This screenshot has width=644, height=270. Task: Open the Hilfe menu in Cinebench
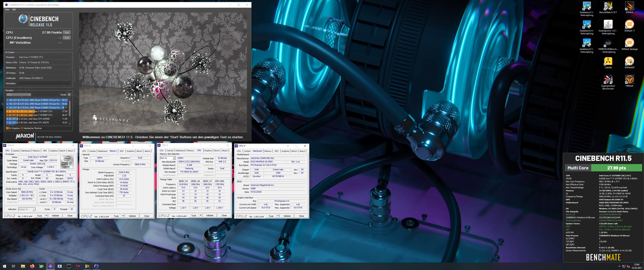[14, 10]
